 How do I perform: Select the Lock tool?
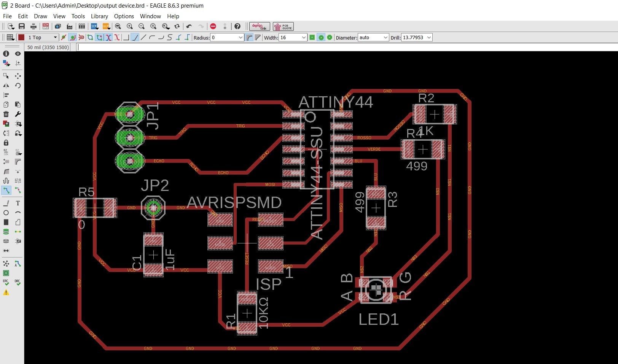[6, 143]
